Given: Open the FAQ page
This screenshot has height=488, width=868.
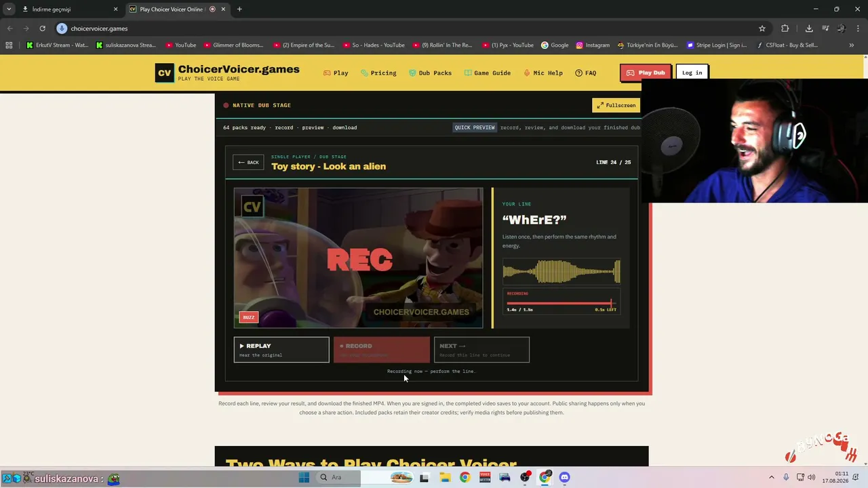Looking at the screenshot, I should click(586, 73).
